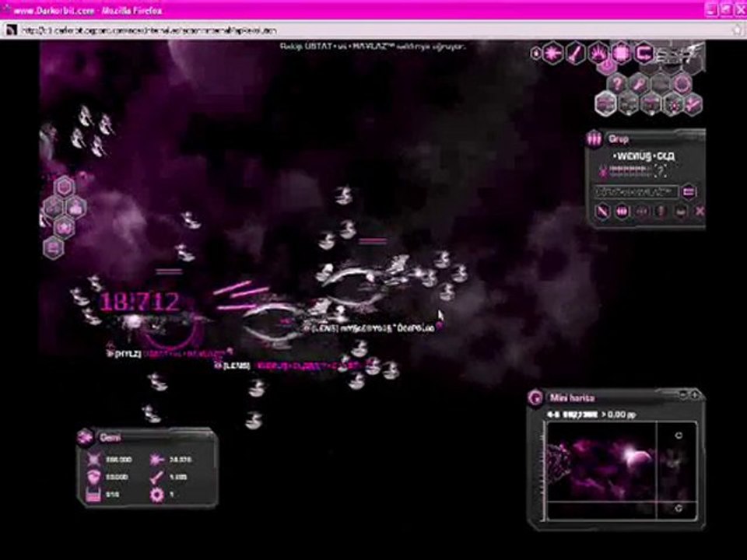Open settings via the wrench hexagon
Viewport: 747px width, 560px height.
tap(638, 84)
